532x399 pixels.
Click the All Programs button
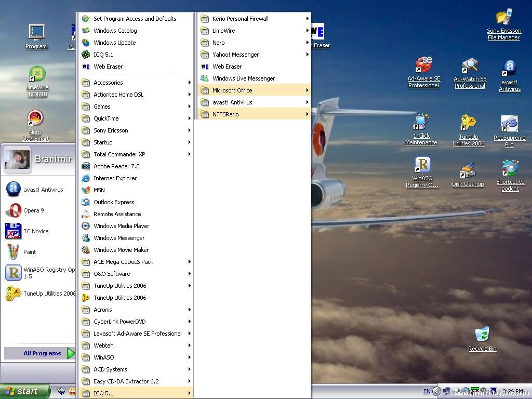[42, 353]
